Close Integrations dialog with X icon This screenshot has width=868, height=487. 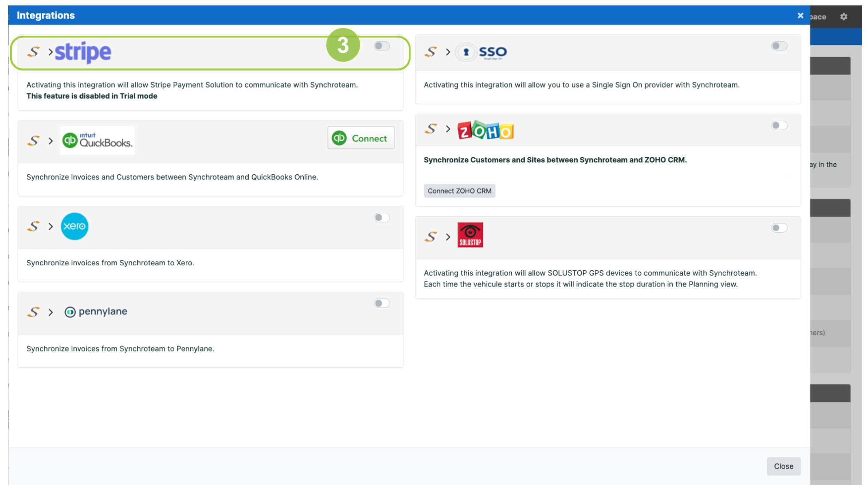[x=800, y=16]
